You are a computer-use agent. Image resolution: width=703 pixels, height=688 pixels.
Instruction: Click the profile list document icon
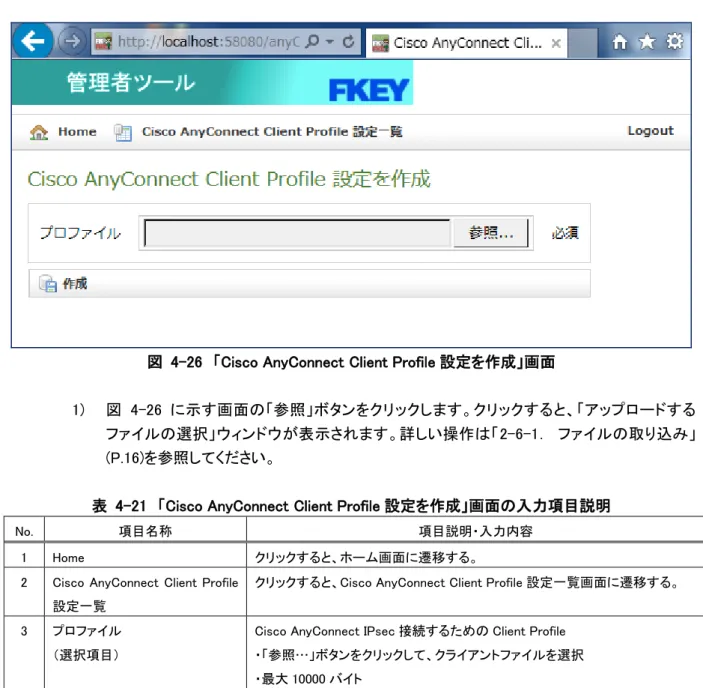pos(122,133)
